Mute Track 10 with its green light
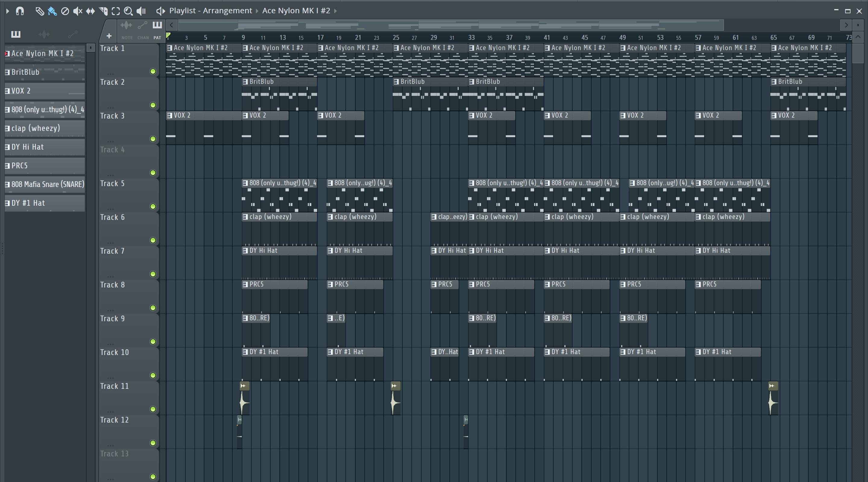This screenshot has width=868, height=482. pos(153,376)
